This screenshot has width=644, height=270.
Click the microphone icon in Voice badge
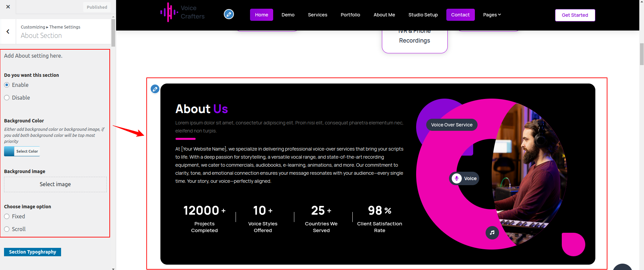[456, 178]
